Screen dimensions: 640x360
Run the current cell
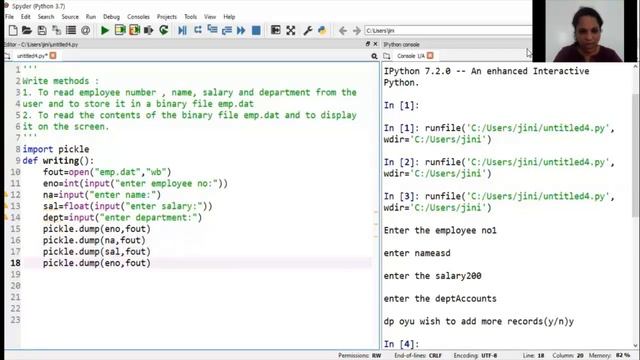point(120,30)
